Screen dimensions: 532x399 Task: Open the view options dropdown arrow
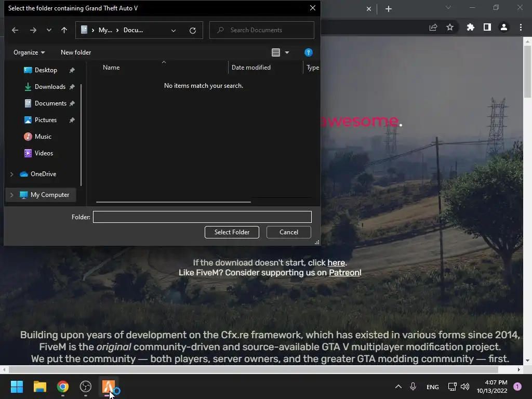[287, 52]
